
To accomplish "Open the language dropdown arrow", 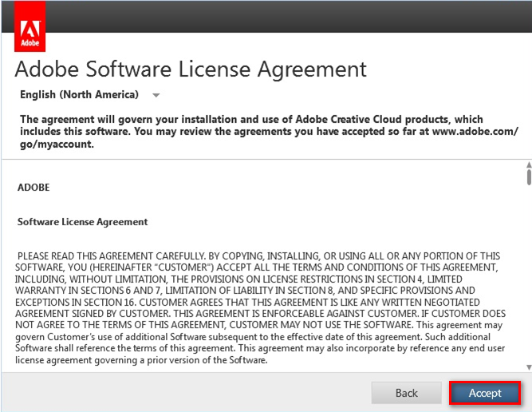I will tap(156, 95).
